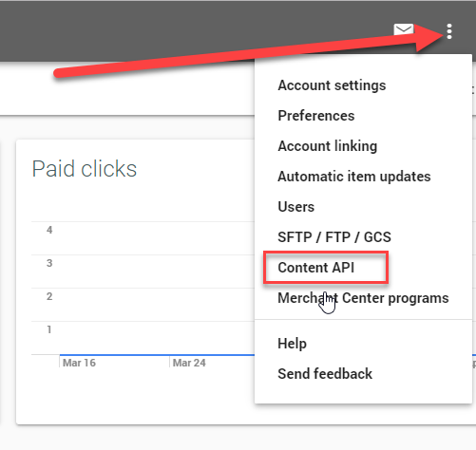Click the value 3 axis label

(x=49, y=263)
